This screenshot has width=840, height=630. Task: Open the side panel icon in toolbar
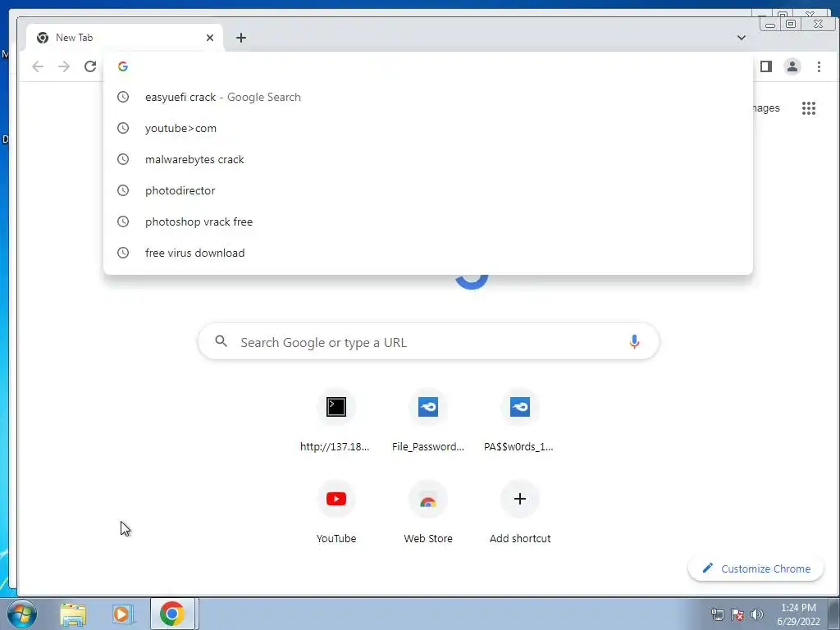click(766, 66)
